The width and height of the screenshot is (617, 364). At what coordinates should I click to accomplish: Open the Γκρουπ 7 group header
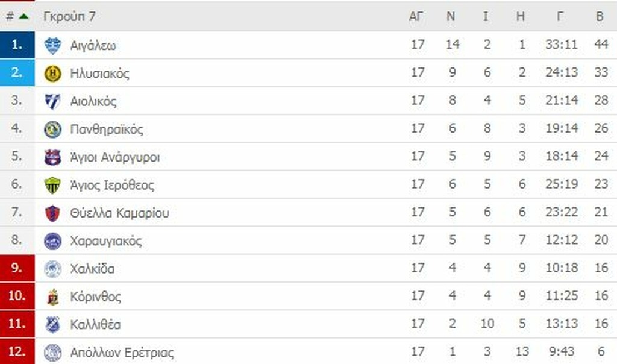point(69,16)
